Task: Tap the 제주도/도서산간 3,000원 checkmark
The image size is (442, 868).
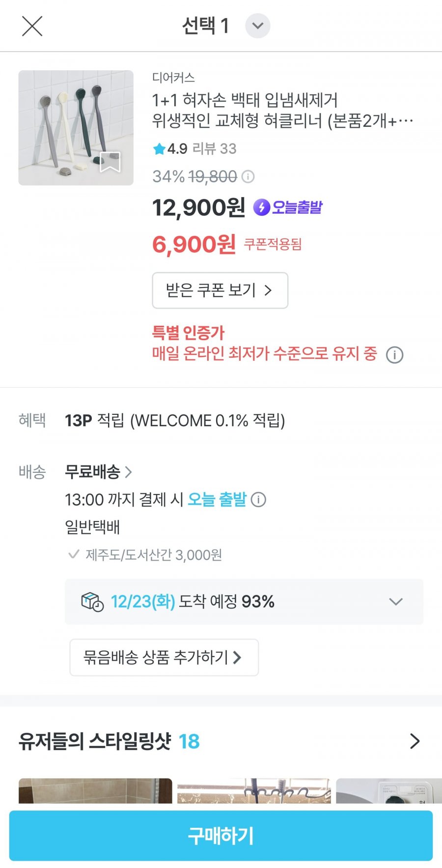Action: coord(74,555)
